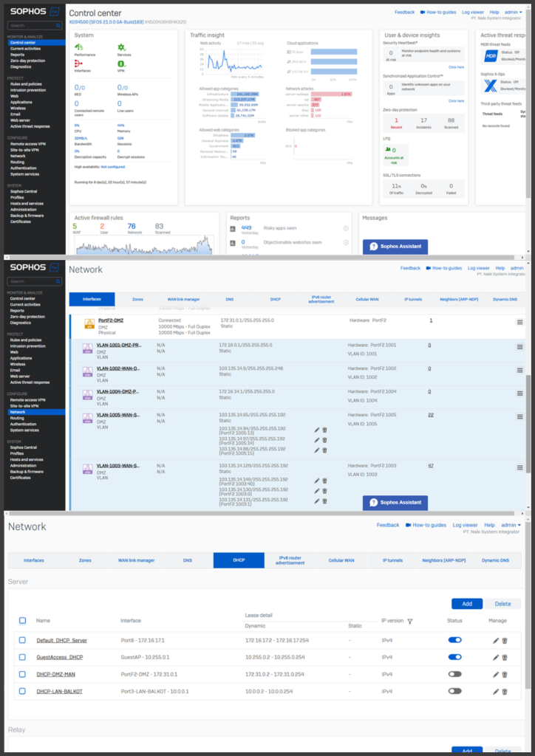Image resolution: width=535 pixels, height=756 pixels.
Task: Switch to WAN link manager tab on Interfaces page
Action: (184, 300)
